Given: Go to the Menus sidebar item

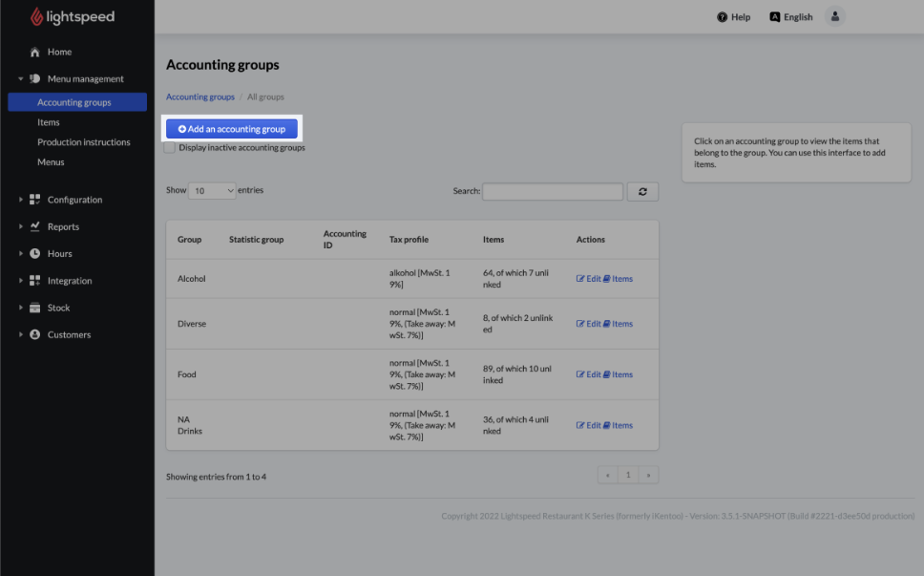Looking at the screenshot, I should pos(51,162).
